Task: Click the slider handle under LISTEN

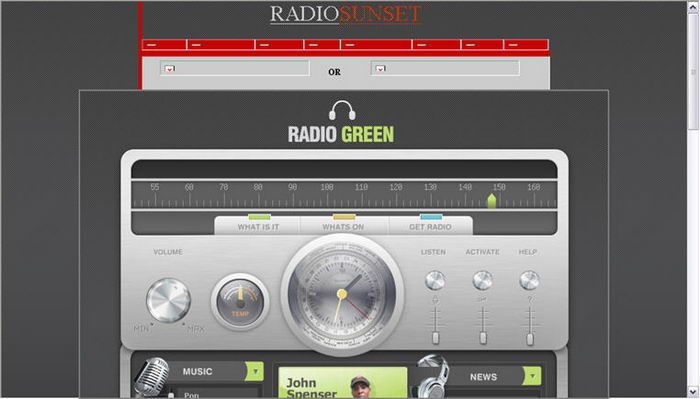Action: [435, 337]
